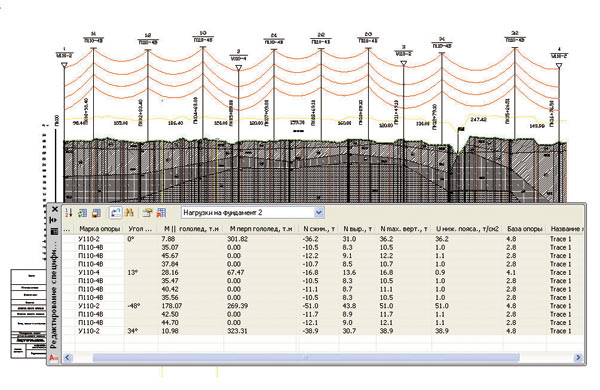Viewport: 600px width, 390px height.
Task: Select the cell '37.84'
Action: (x=170, y=264)
